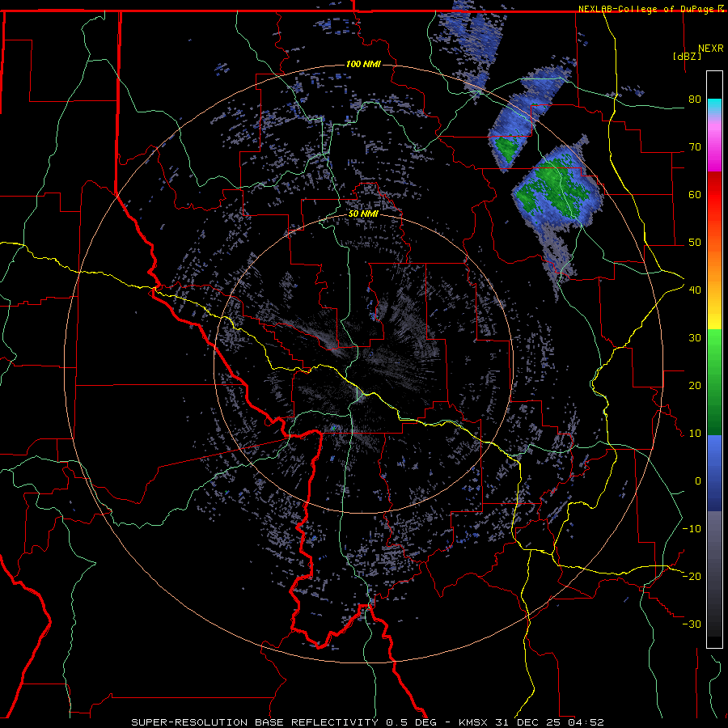Click the "80" value on the dBZ scale

tap(695, 99)
